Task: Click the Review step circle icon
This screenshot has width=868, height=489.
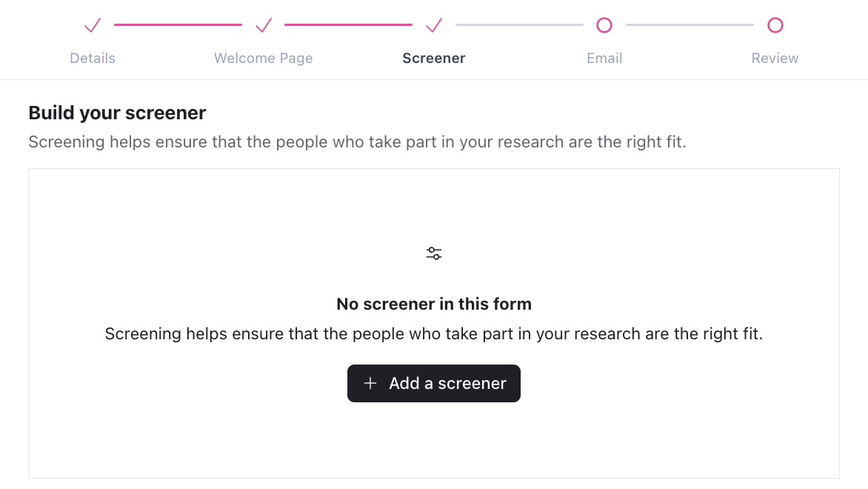Action: pyautogui.click(x=775, y=26)
